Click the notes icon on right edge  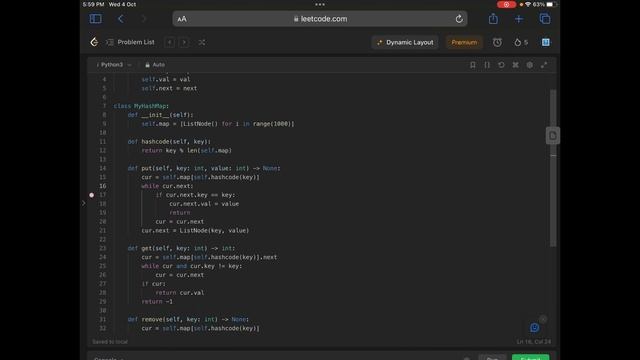pyautogui.click(x=553, y=136)
